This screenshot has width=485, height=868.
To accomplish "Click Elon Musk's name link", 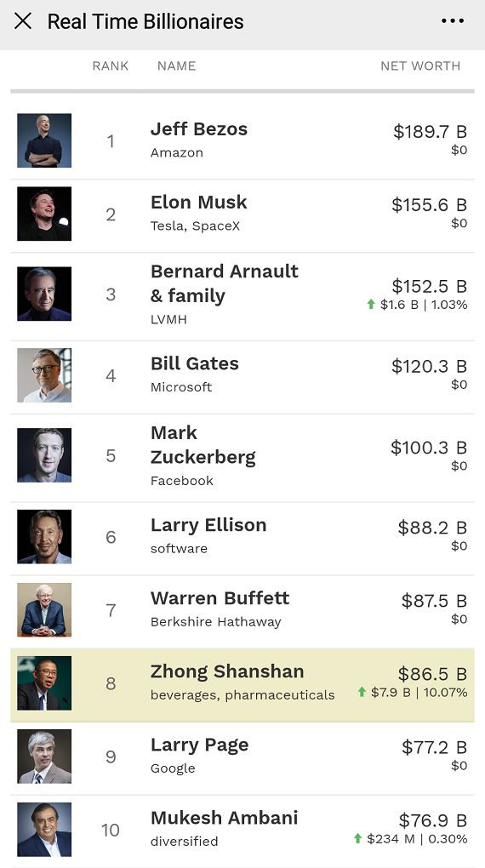I will 199,202.
